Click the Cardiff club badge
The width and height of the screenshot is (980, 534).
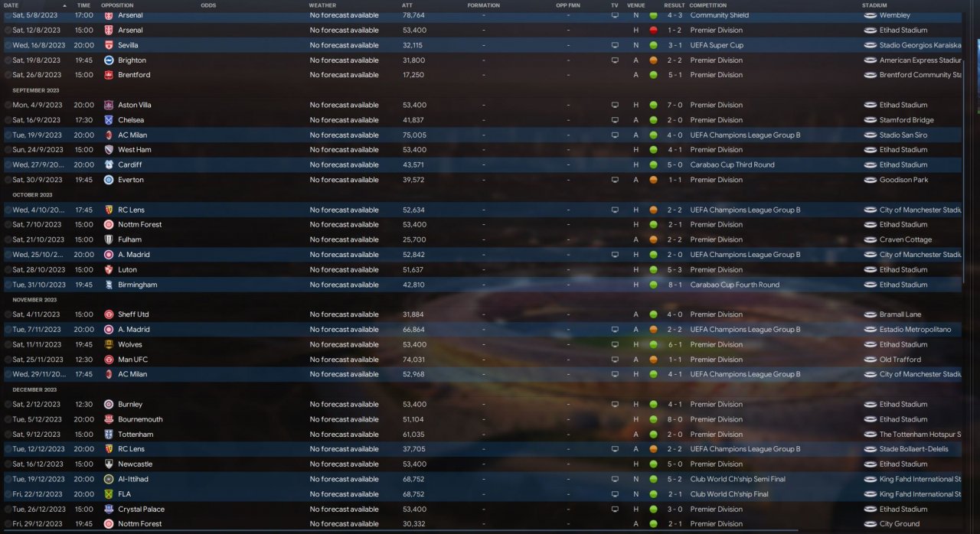(x=109, y=164)
